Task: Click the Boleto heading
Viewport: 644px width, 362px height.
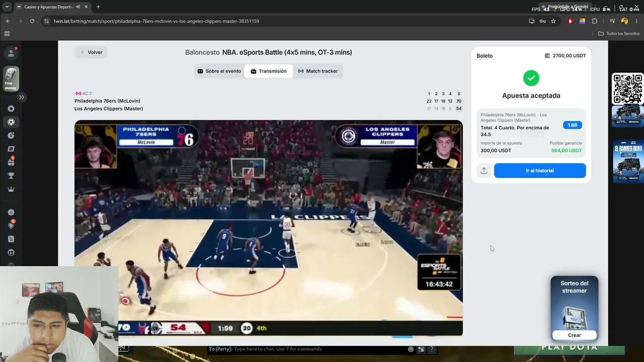Action: 485,56
